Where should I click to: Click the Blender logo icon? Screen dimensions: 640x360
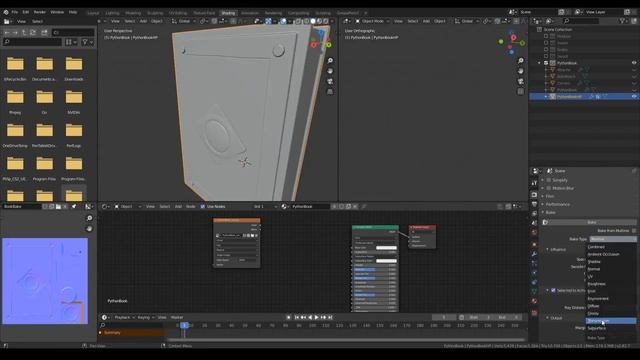[x=6, y=12]
